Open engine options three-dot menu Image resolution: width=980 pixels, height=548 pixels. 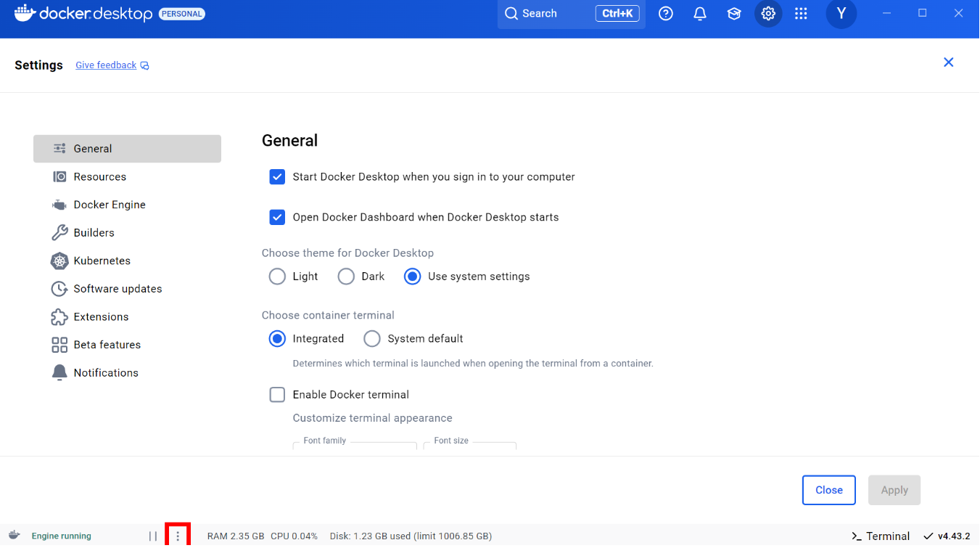click(178, 536)
